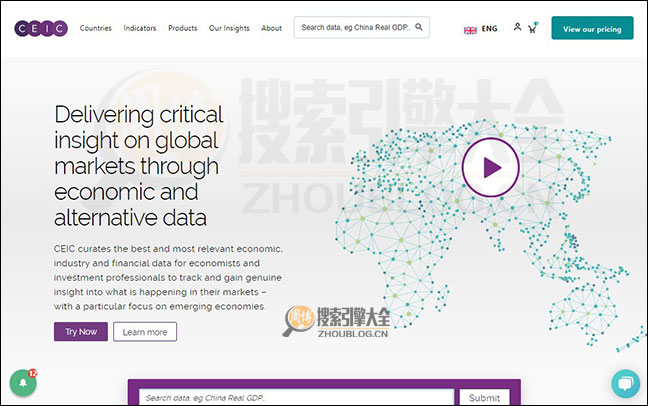The image size is (648, 406).
Task: Click the user account icon
Action: click(x=517, y=27)
